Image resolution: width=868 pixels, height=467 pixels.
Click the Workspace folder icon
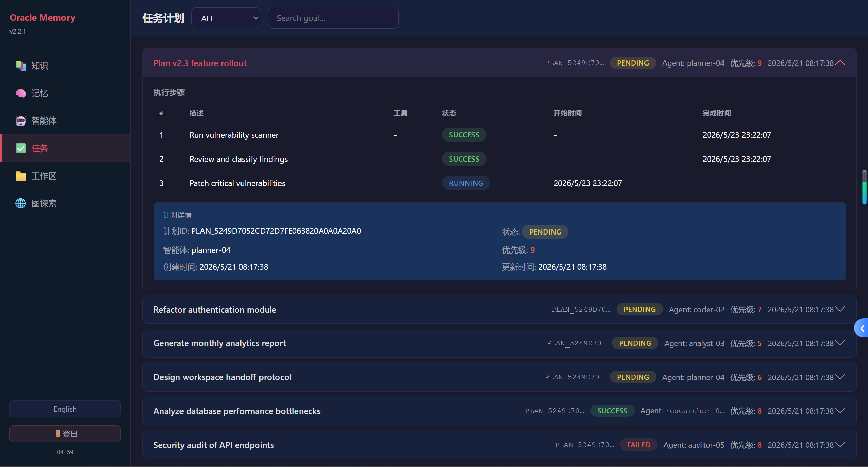(21, 176)
